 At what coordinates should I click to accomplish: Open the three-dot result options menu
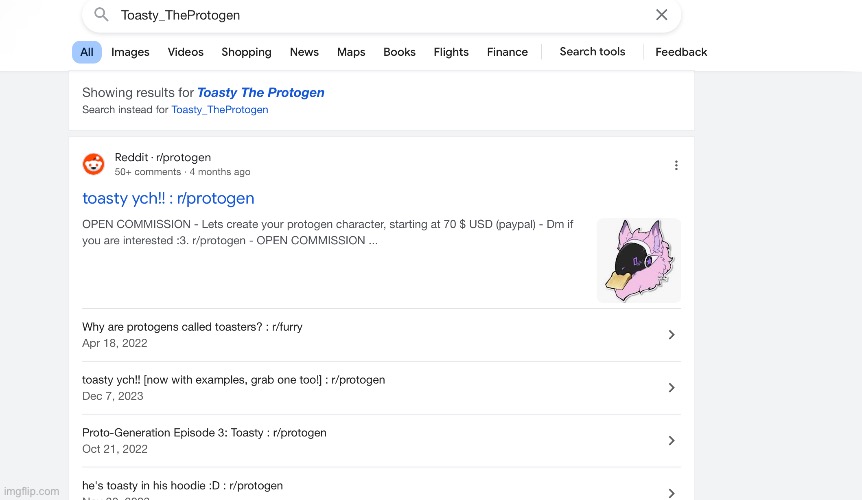click(x=676, y=165)
